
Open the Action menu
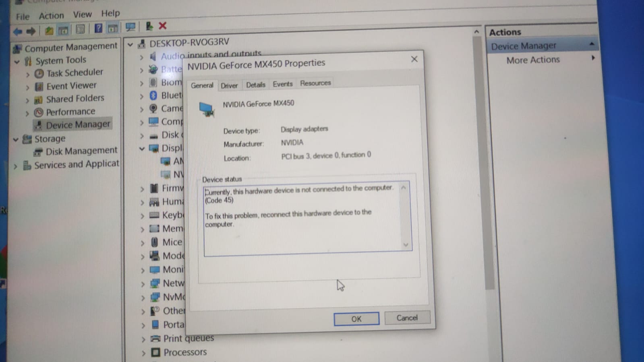coord(51,16)
